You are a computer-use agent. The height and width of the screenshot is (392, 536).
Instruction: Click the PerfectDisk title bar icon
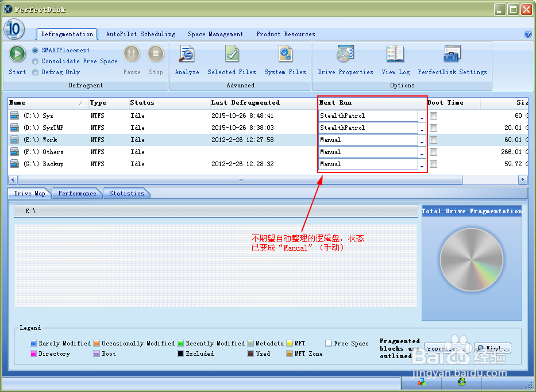coord(7,9)
